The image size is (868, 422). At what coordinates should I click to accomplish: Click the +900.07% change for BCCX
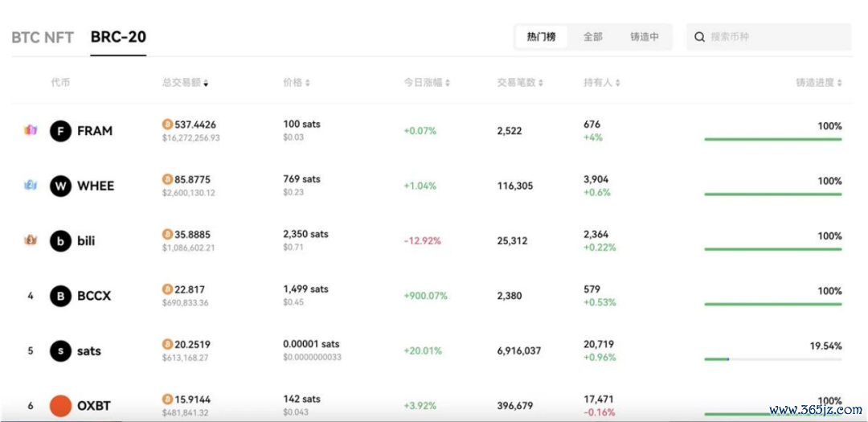[425, 297]
